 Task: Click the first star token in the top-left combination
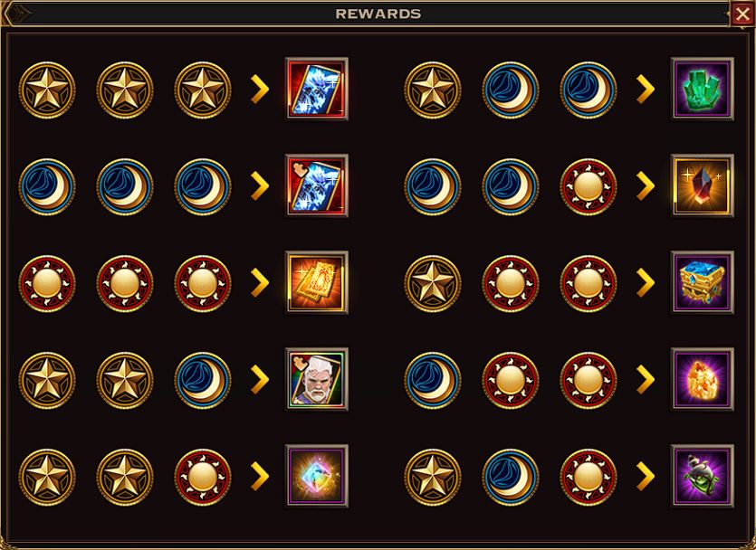coord(47,90)
